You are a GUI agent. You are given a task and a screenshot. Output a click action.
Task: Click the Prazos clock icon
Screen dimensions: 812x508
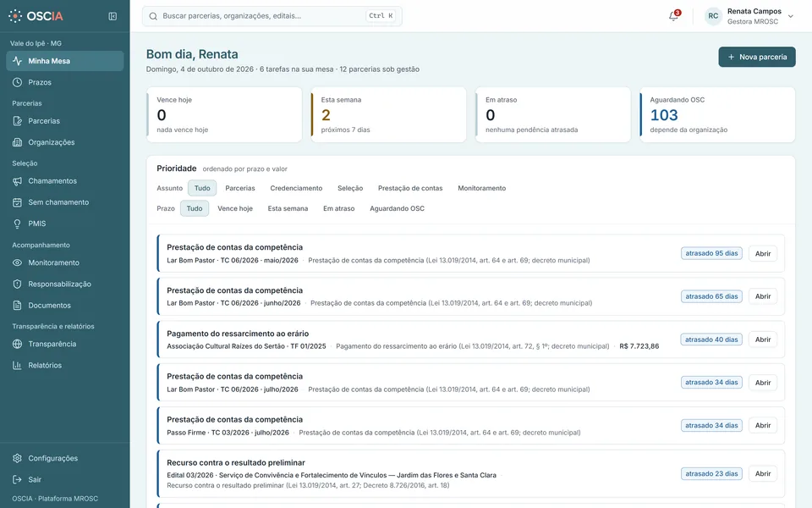pyautogui.click(x=17, y=82)
